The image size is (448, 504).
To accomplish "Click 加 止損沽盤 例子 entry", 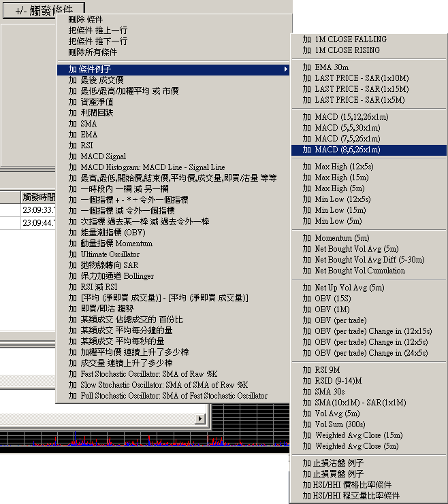I will pyautogui.click(x=333, y=463).
